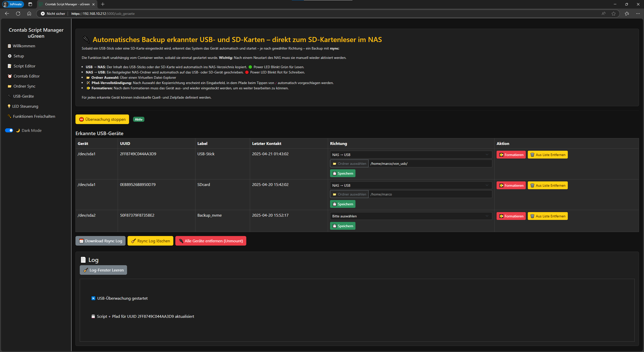The width and height of the screenshot is (644, 352).
Task: Toggle read aloud in address bar
Action: tap(603, 14)
